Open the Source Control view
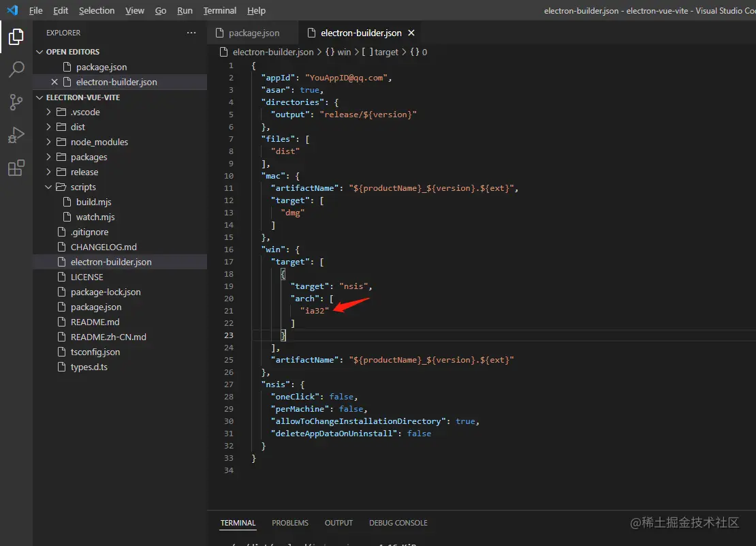The image size is (756, 546). click(16, 102)
